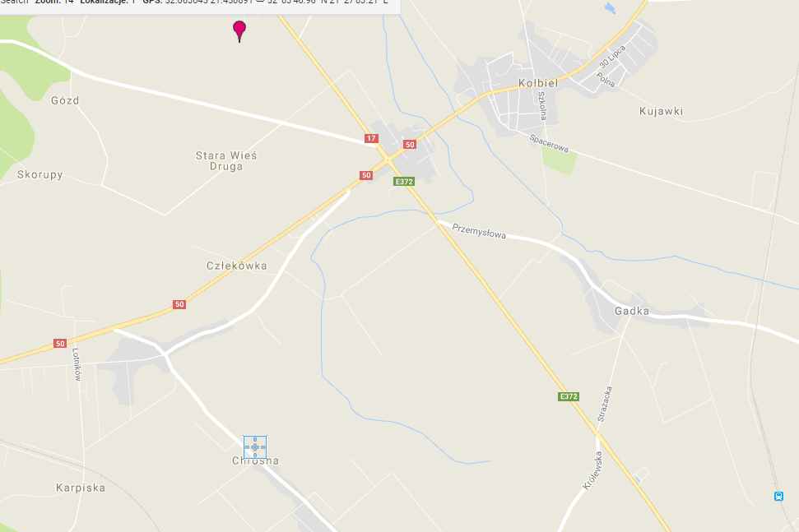Screen dimensions: 799x532
Task: Click the small blue pond near Kołbiel
Action: click(x=610, y=7)
